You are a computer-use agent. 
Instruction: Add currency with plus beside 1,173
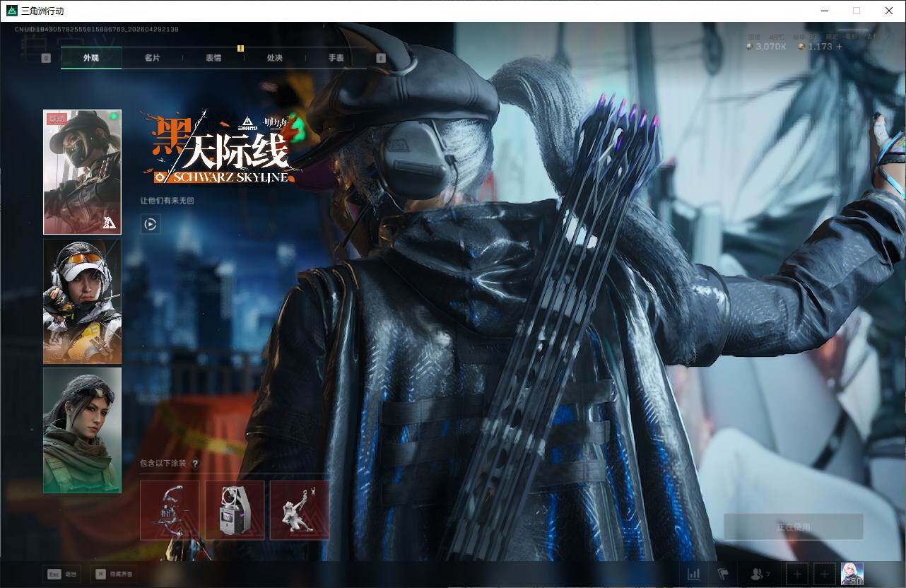click(839, 47)
